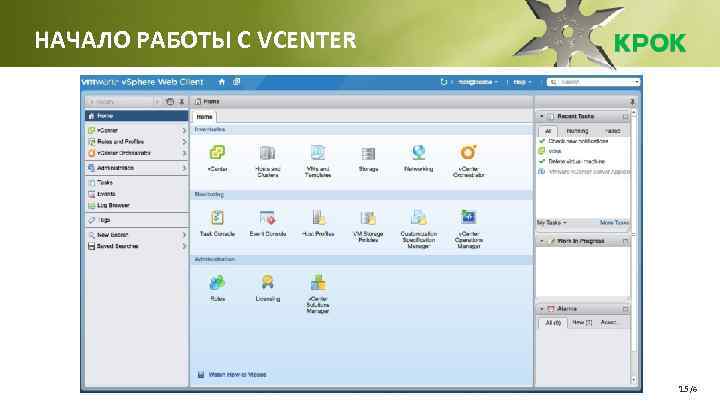Open Customization Specification Manager icon
Viewport: 720px width, 405px height.
(418, 218)
